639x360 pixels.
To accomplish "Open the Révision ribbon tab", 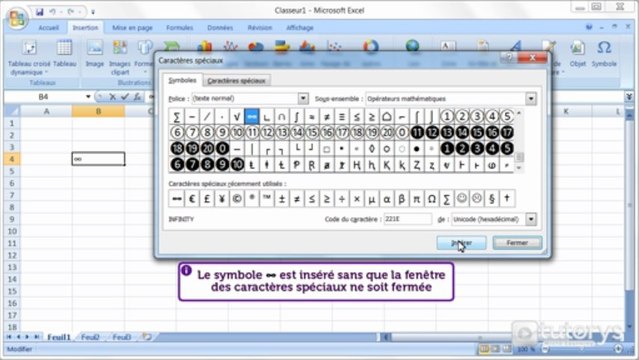I will 260,28.
